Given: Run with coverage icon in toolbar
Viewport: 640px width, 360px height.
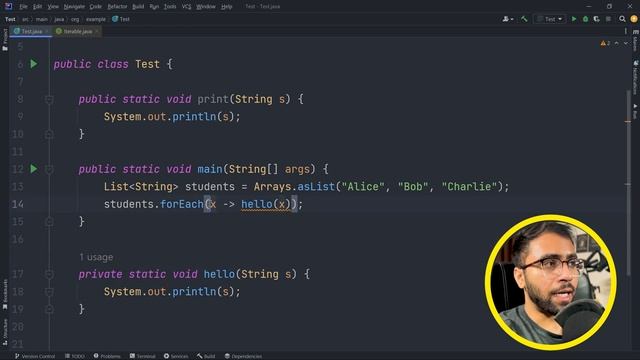Looking at the screenshot, I should tap(597, 19).
